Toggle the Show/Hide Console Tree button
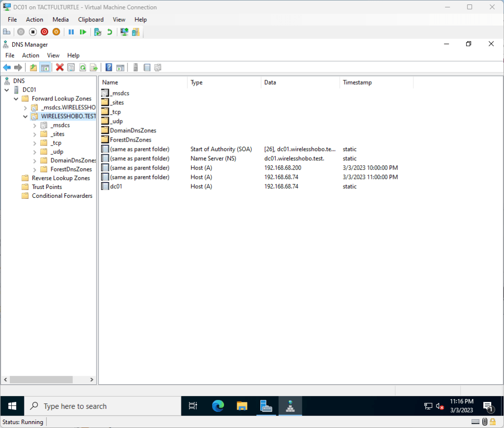 pyautogui.click(x=45, y=67)
